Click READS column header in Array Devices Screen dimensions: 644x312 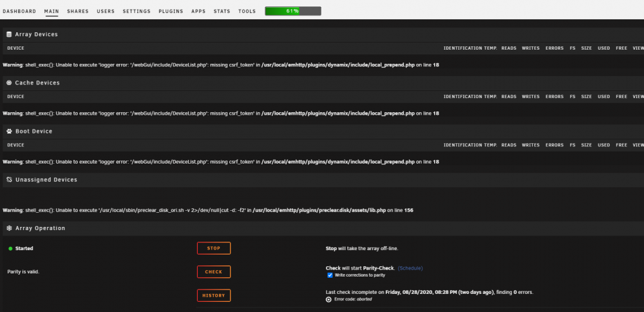pos(509,48)
